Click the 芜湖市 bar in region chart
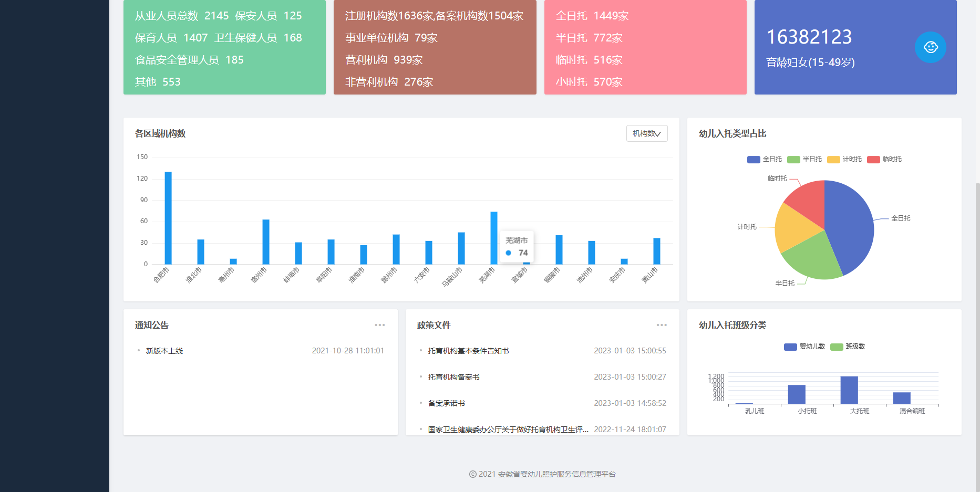The width and height of the screenshot is (980, 492). coord(494,238)
